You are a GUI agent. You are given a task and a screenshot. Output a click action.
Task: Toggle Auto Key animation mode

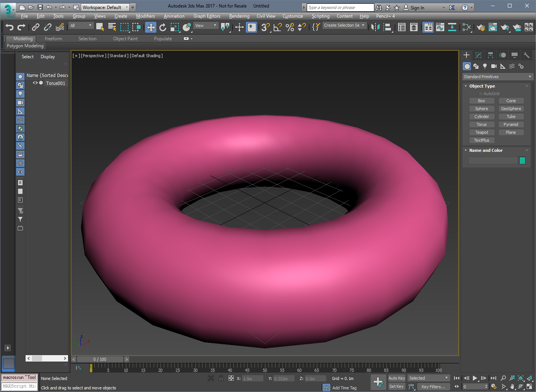click(397, 378)
